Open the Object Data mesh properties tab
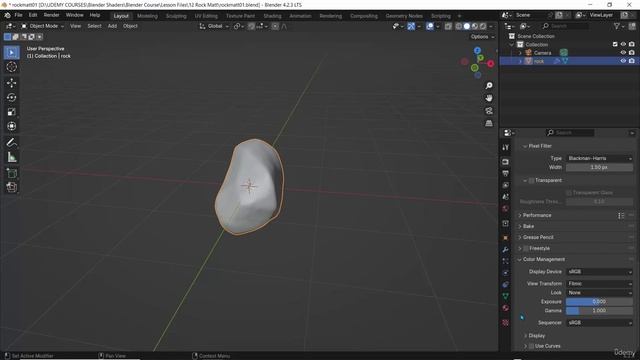Screen dimensions: 640x360 coord(506,296)
